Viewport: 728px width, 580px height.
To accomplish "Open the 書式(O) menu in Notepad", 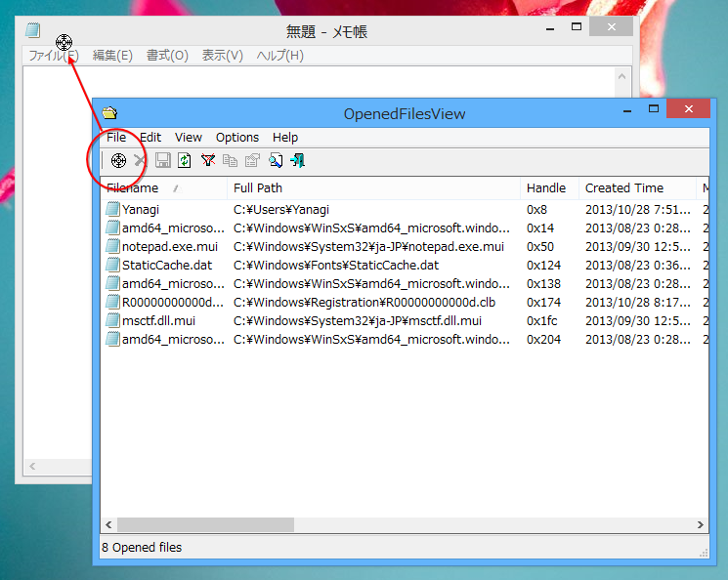I will (167, 56).
